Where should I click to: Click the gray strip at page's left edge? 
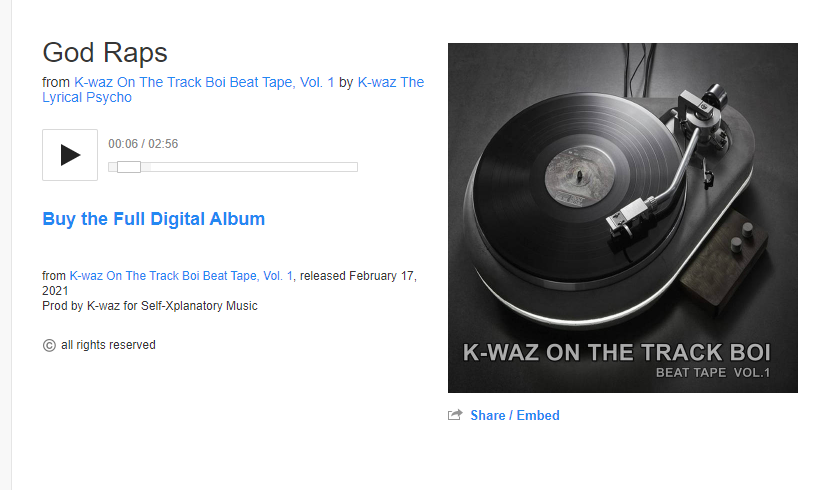(6, 245)
